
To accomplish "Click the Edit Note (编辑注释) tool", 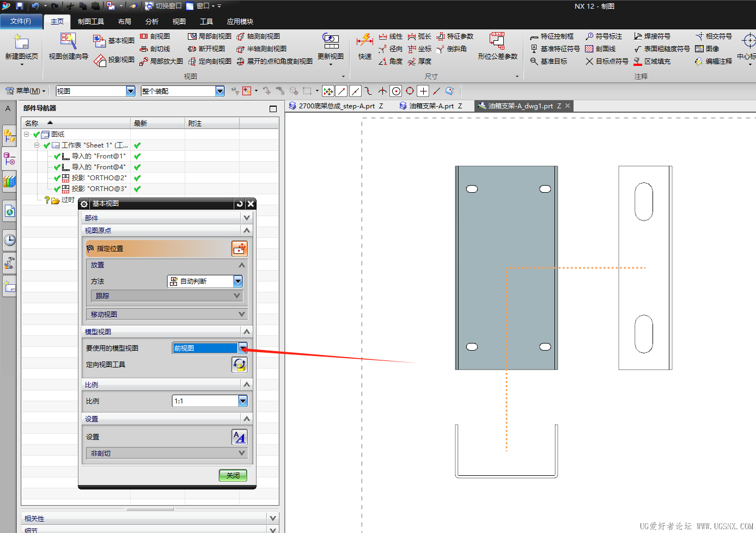I will tap(714, 62).
